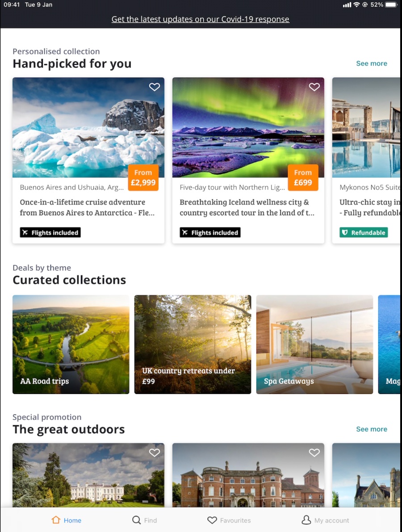402x532 pixels.
Task: Open UK country retreats under £99 collection
Action: click(x=193, y=344)
